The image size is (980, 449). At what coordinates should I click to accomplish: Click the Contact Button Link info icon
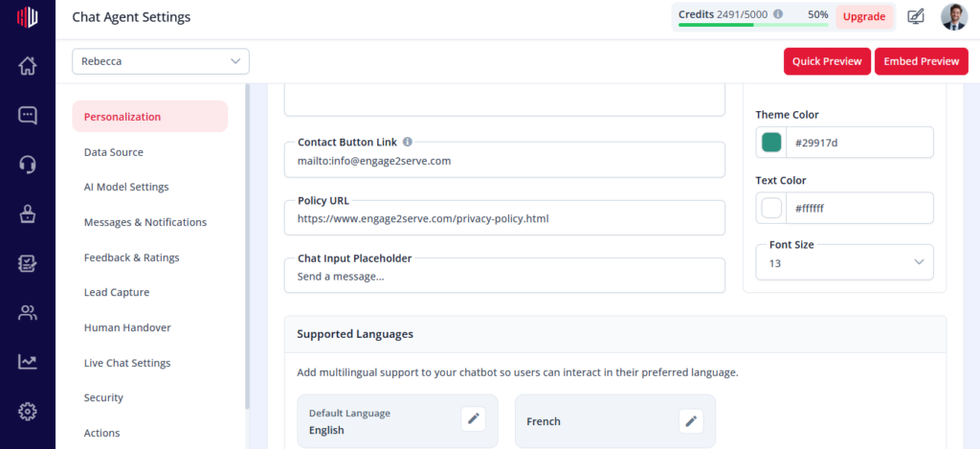coord(408,142)
